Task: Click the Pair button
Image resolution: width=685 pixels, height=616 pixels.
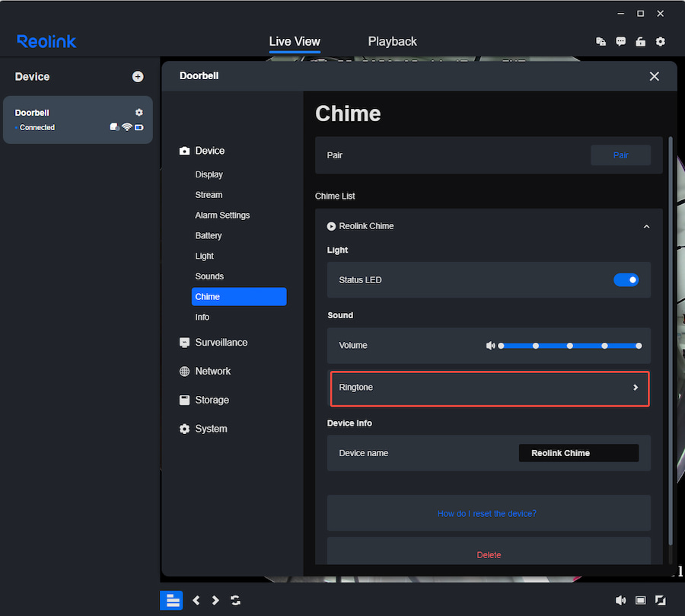Action: 620,155
